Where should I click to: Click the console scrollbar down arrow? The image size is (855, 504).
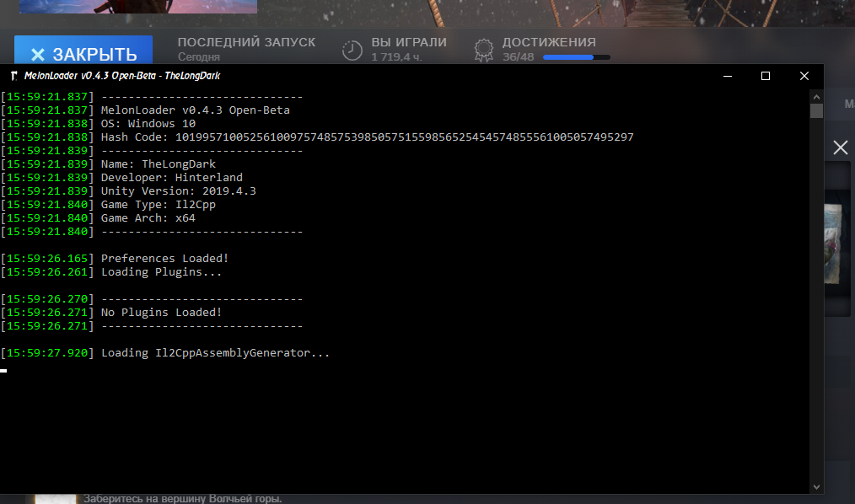pos(816,487)
